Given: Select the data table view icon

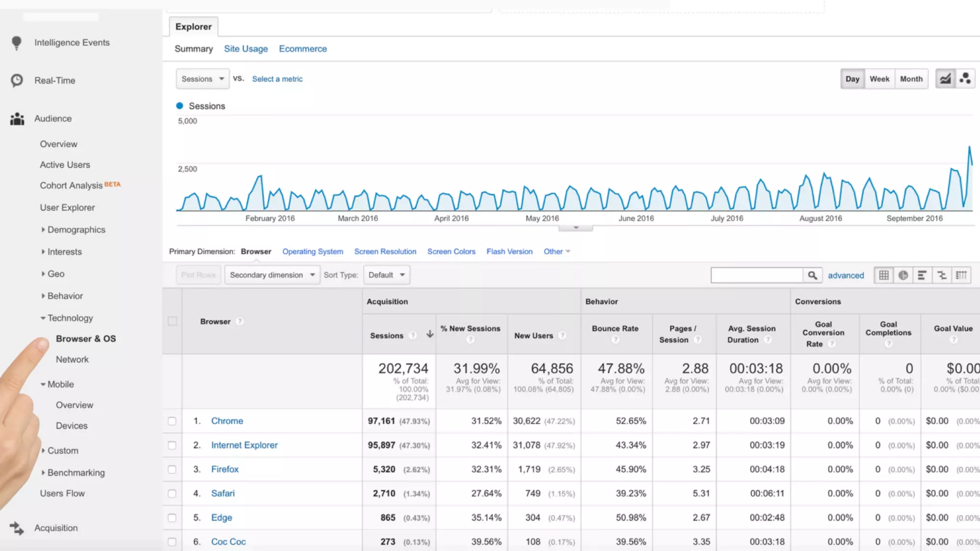Looking at the screenshot, I should (884, 275).
